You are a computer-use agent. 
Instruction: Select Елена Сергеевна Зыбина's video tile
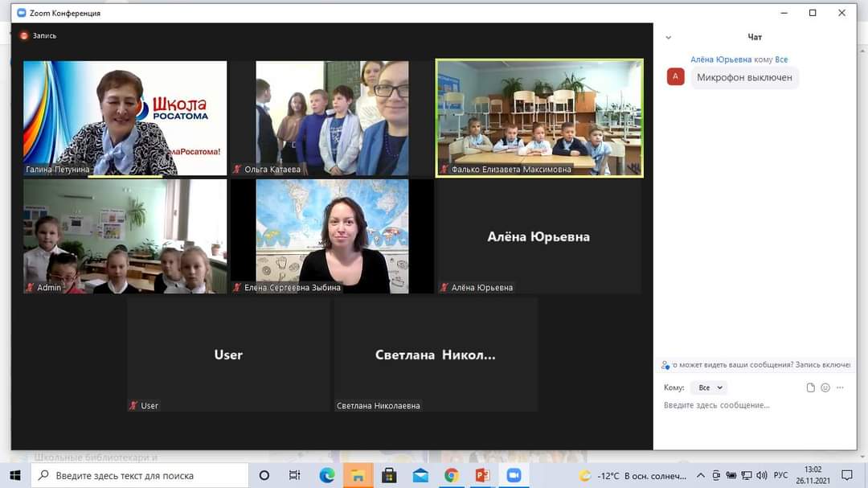tap(332, 236)
